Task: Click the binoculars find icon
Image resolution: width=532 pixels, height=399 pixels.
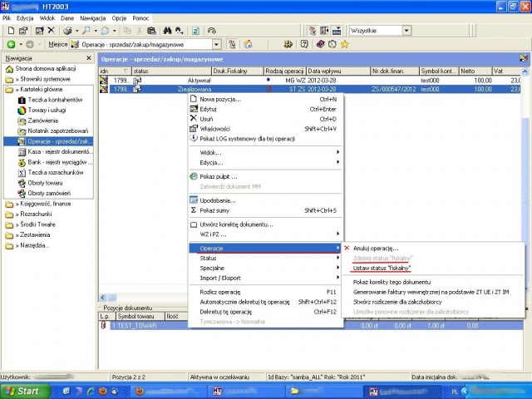Action: pyautogui.click(x=167, y=31)
